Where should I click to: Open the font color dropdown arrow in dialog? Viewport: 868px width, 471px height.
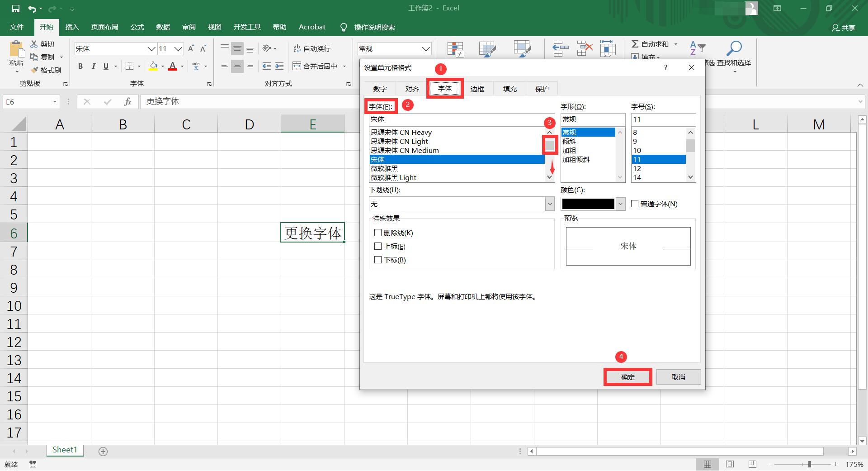coord(620,204)
